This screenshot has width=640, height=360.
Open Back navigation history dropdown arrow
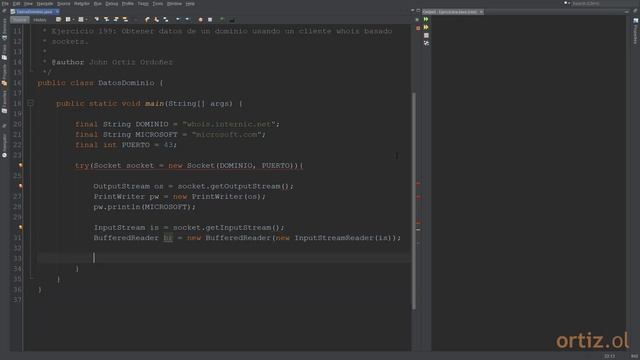tap(73, 20)
